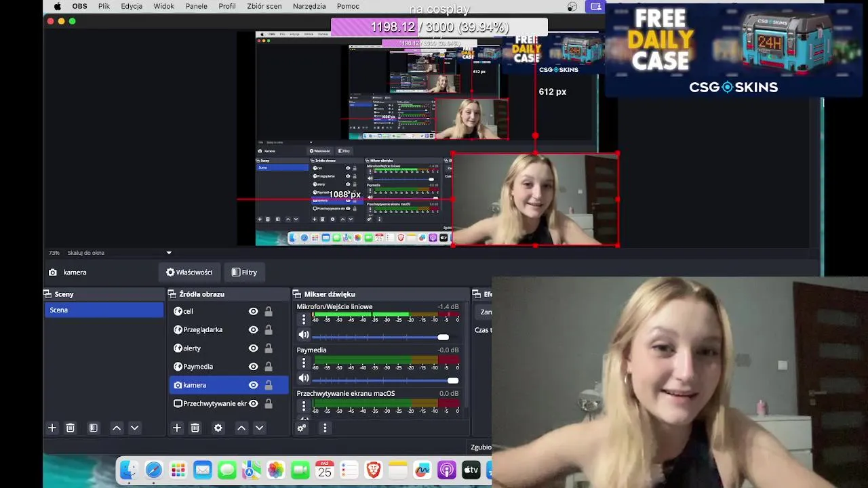The height and width of the screenshot is (488, 868).
Task: Click the red-outlined camera source in the preview
Action: (x=535, y=199)
